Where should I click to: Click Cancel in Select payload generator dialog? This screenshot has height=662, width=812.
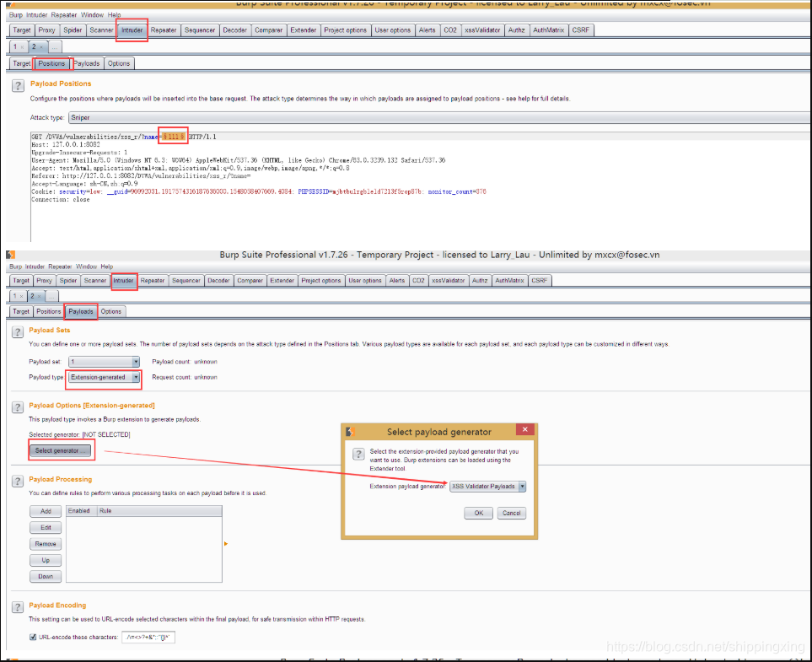(x=511, y=514)
